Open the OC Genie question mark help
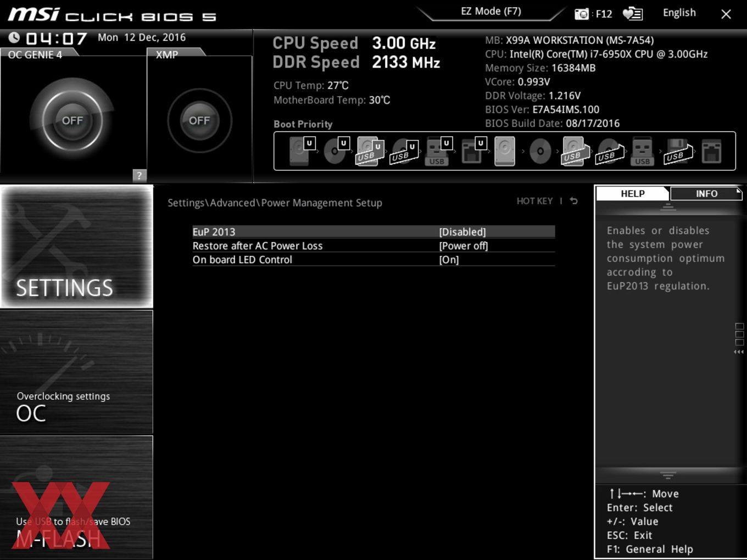Viewport: 747px width, 560px height. (x=140, y=175)
